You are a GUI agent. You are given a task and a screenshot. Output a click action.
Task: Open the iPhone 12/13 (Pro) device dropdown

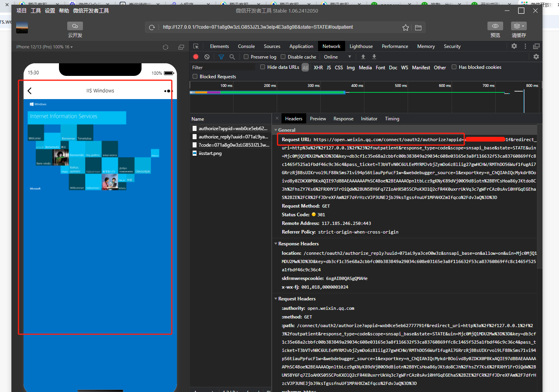(44, 47)
